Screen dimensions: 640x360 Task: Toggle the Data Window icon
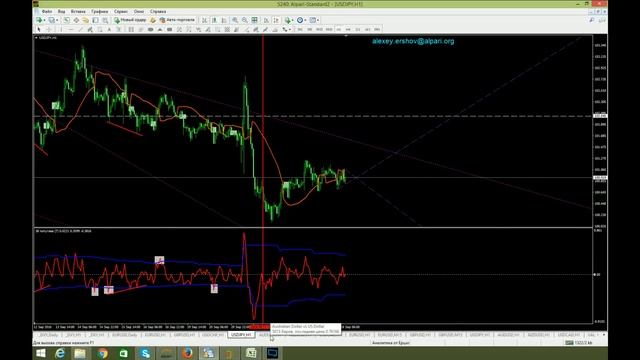pos(76,20)
